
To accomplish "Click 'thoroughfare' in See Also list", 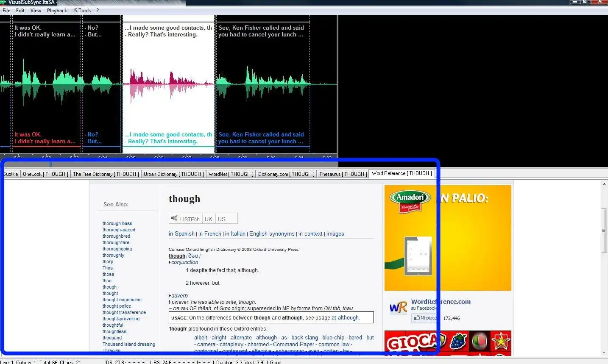I will pos(116,242).
